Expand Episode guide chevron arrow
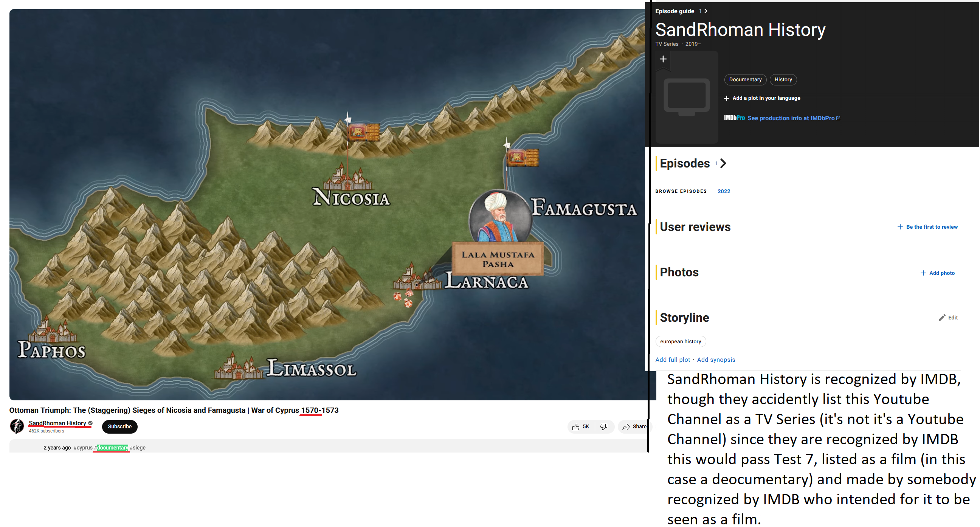This screenshot has width=980, height=527. [x=706, y=11]
